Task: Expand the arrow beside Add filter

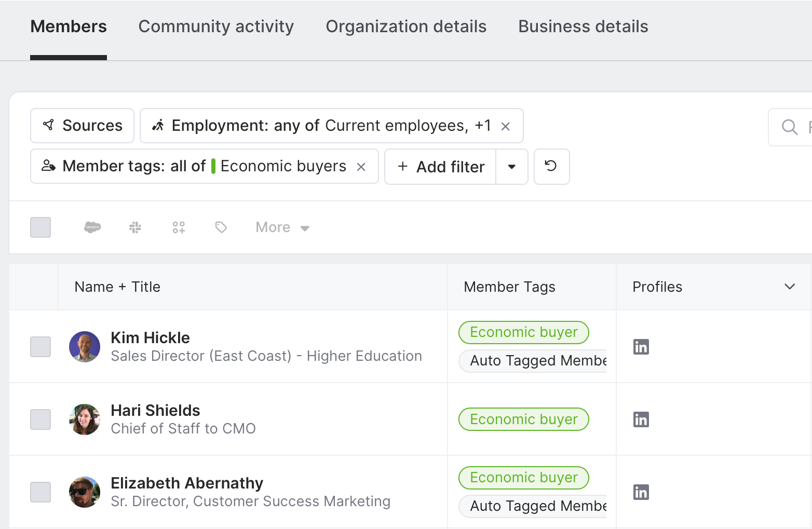Action: click(512, 167)
